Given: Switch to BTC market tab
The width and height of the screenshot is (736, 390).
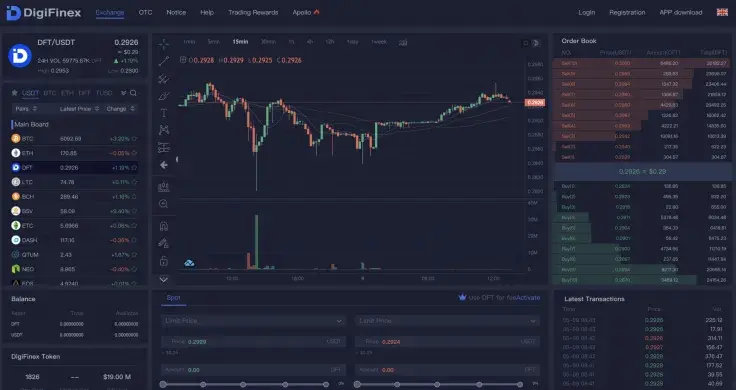Looking at the screenshot, I should click(50, 93).
